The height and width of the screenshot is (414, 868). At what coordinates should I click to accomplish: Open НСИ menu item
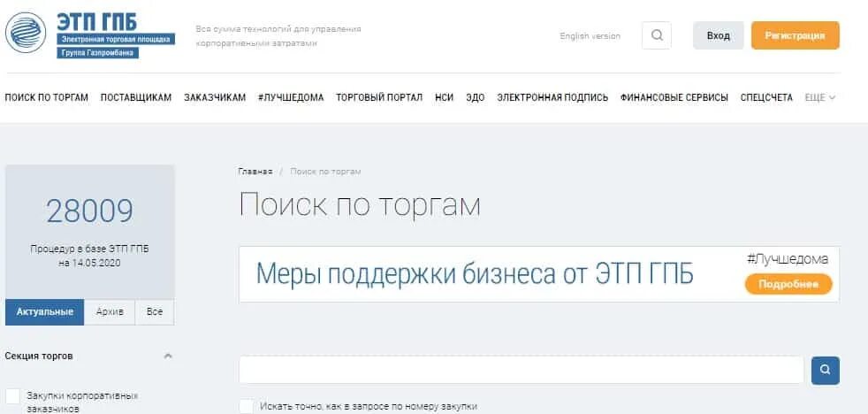pos(444,97)
